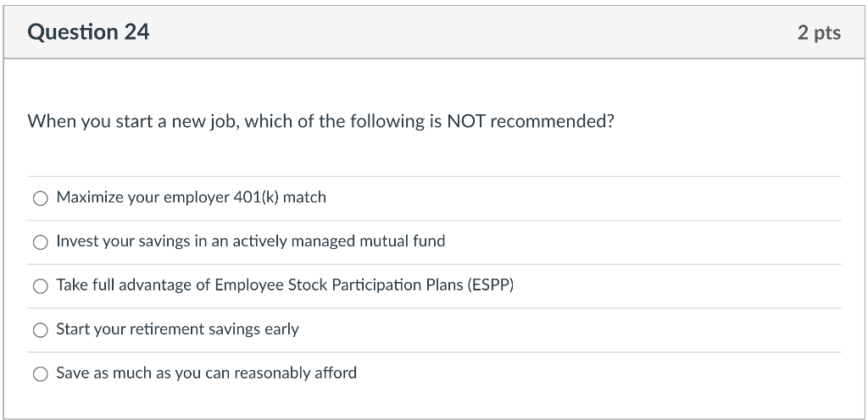
Task: Mark "Start your retirement savings early" radio button
Action: pyautogui.click(x=41, y=330)
